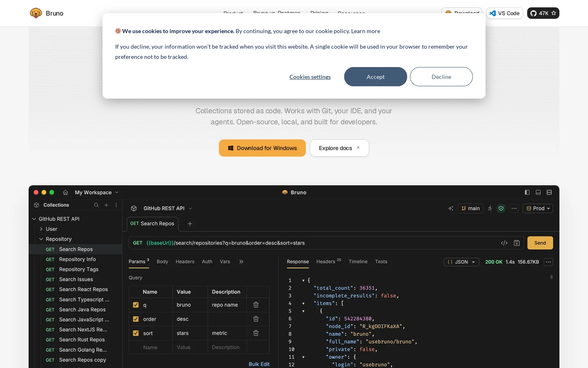The height and width of the screenshot is (368, 588).
Task: Collapse the Repository folder
Action: coord(41,239)
